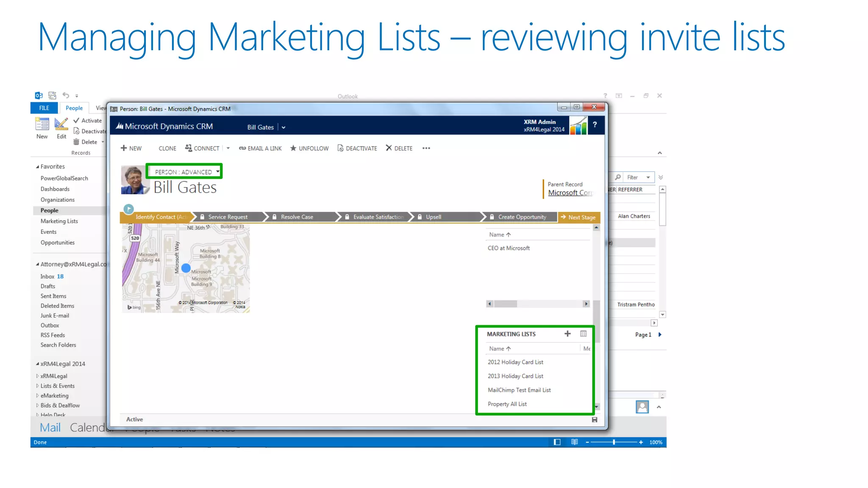
Task: Click the save disk icon in footer
Action: [595, 420]
